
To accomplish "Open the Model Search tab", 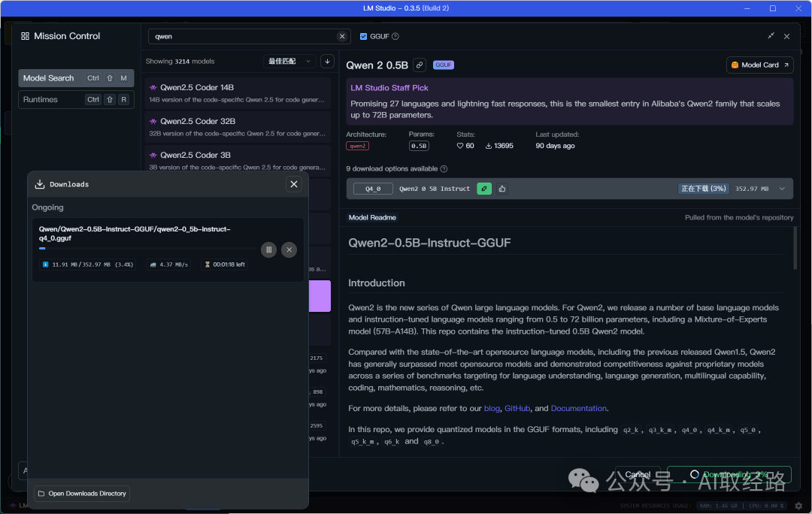I will [76, 78].
